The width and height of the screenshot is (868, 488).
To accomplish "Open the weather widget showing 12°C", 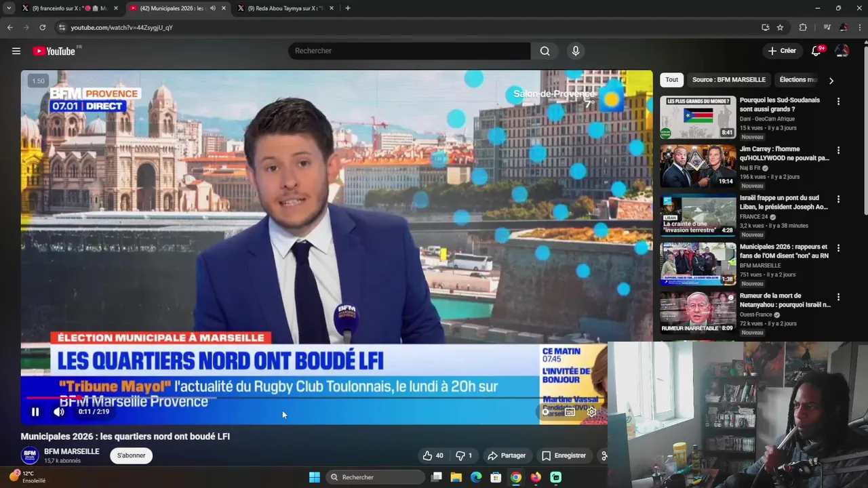I will (x=27, y=476).
